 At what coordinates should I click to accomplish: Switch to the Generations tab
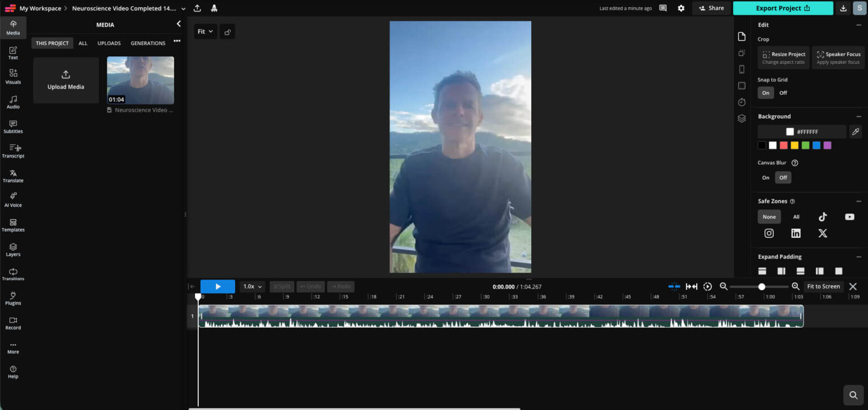pos(147,43)
